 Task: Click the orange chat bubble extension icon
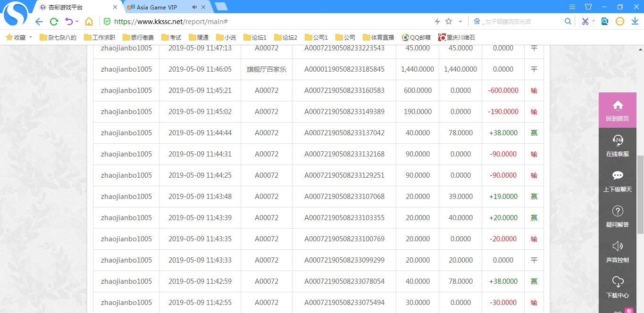[620, 22]
